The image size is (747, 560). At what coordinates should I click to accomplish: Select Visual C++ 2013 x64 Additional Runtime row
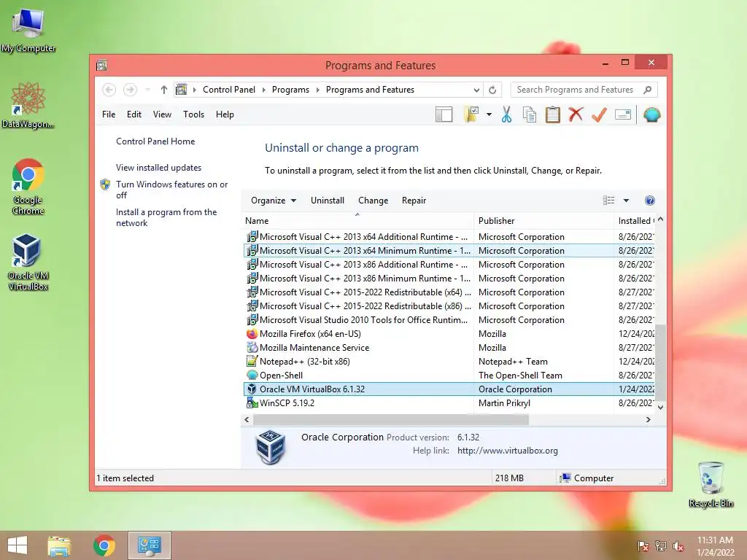[449, 237]
